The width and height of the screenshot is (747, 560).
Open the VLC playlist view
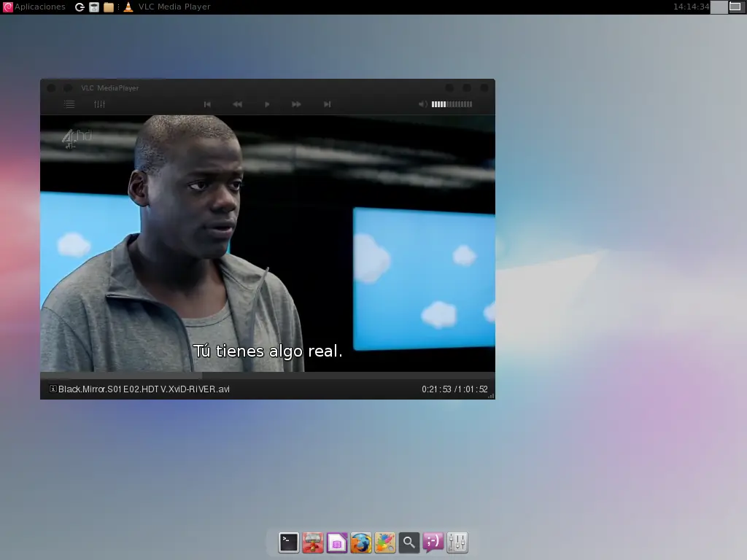pyautogui.click(x=69, y=104)
